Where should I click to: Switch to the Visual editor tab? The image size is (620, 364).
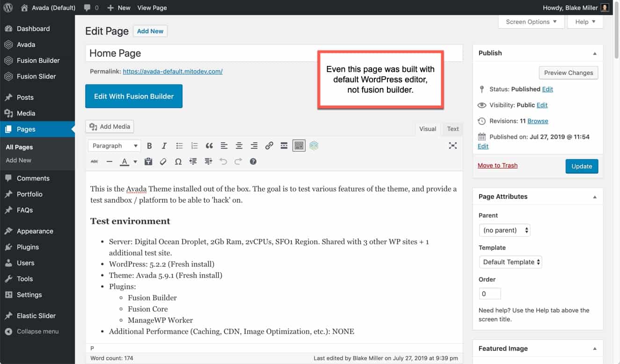(x=428, y=129)
